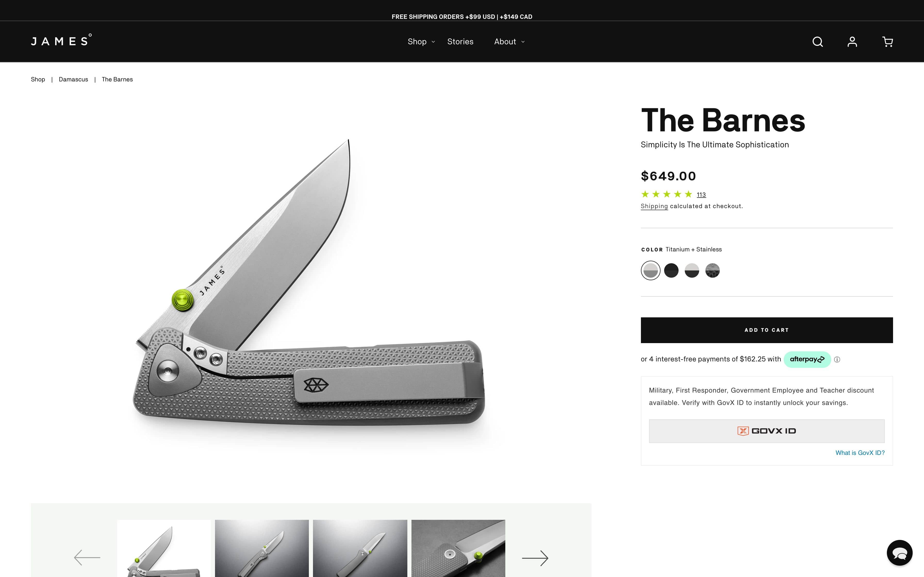Viewport: 924px width, 577px height.
Task: Select the Damascus pattern swatch
Action: tap(712, 270)
